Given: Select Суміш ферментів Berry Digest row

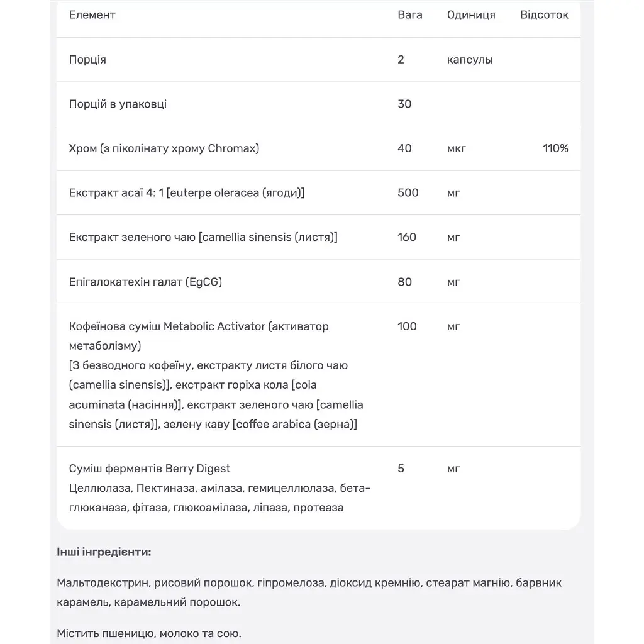Looking at the screenshot, I should pos(318,488).
